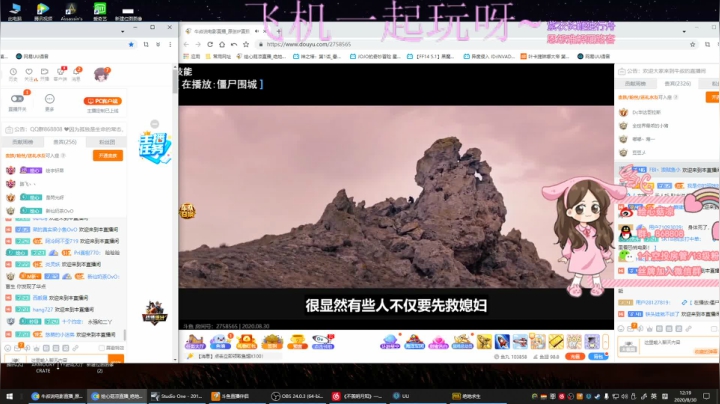Click the taskbar clock showing 12:19
The image size is (720, 404).
coord(685,396)
